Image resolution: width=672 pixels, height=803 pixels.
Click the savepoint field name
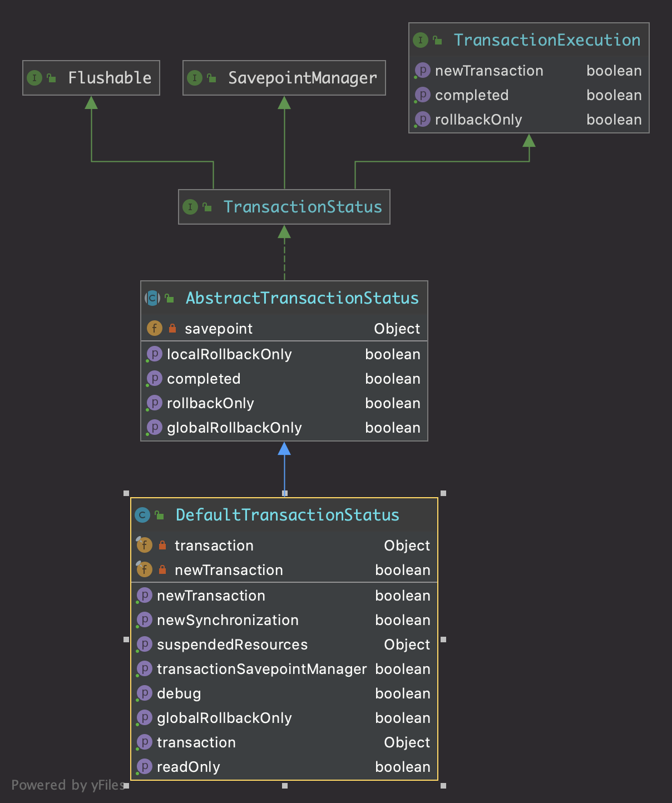[219, 329]
